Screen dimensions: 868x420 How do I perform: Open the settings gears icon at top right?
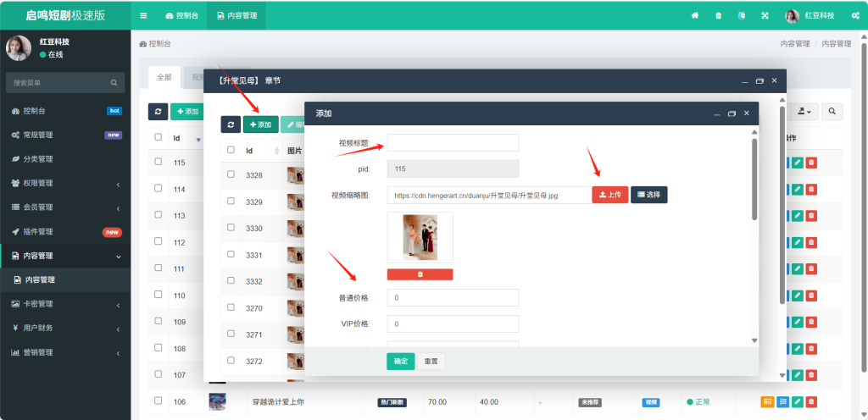click(855, 15)
